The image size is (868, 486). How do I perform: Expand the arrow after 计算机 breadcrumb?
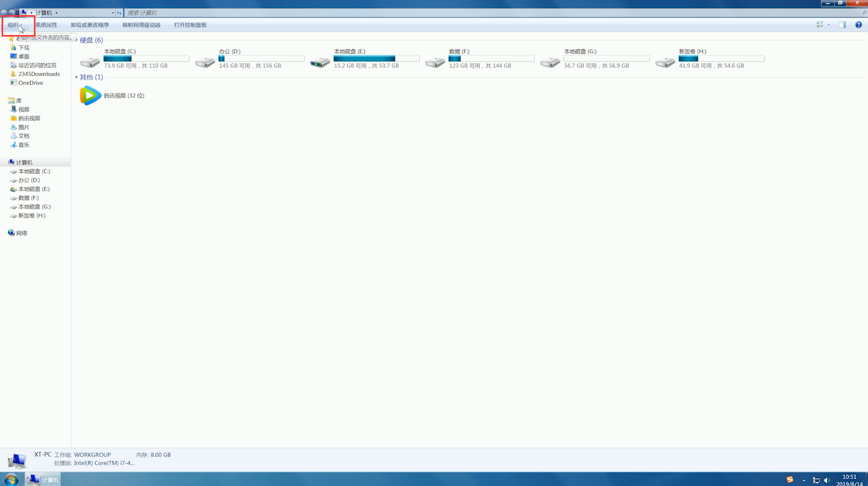56,13
